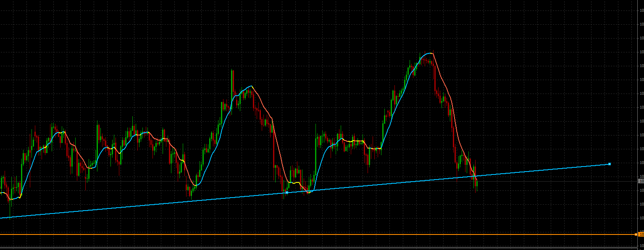Screen dimensions: 644x250
Task: Click the moving average at its highest peak
Action: pos(428,53)
